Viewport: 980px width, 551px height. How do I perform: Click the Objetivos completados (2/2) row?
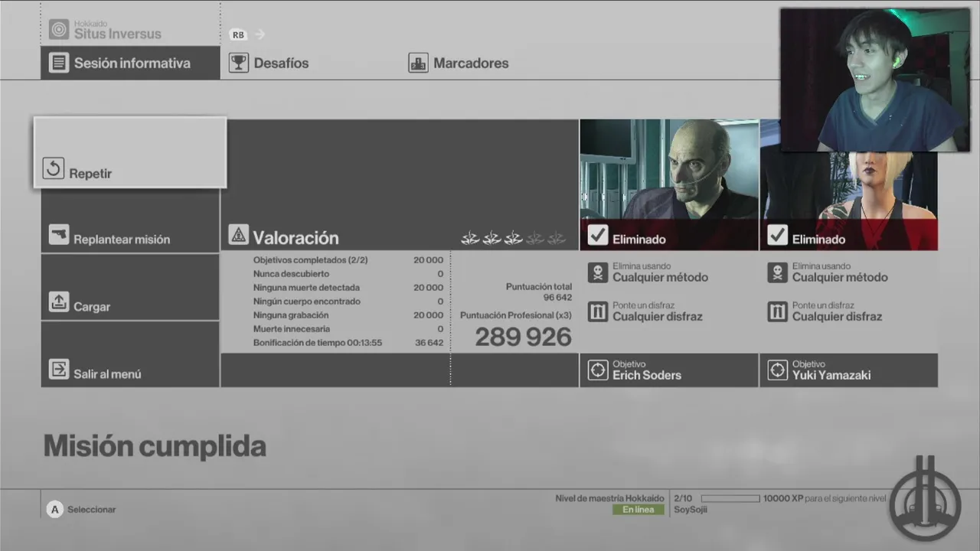pyautogui.click(x=348, y=260)
